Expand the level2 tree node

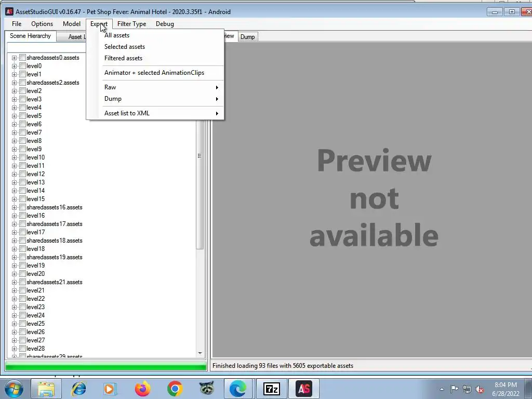[14, 91]
